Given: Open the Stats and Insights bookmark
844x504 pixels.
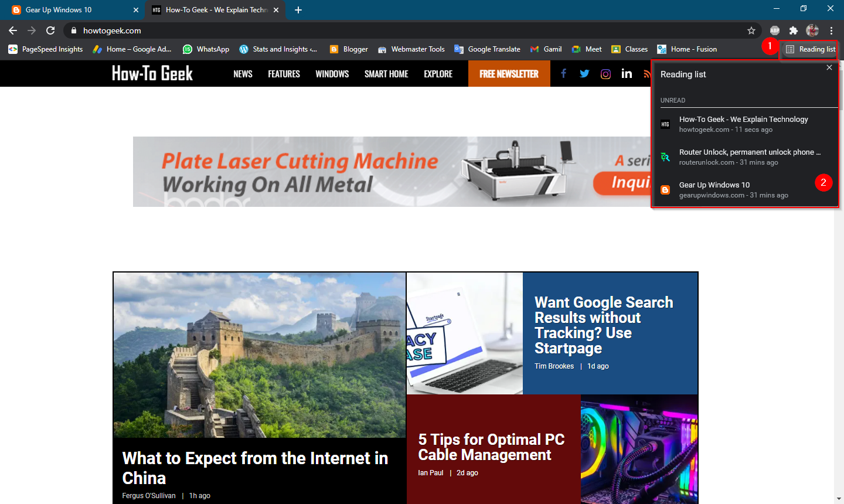Looking at the screenshot, I should [278, 49].
